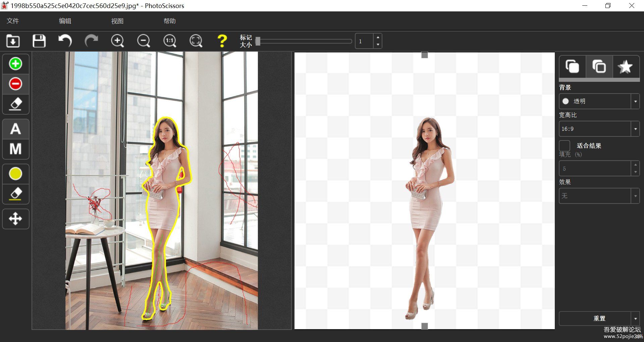
Task: Select the green add foreground marker tool
Action: pos(15,64)
